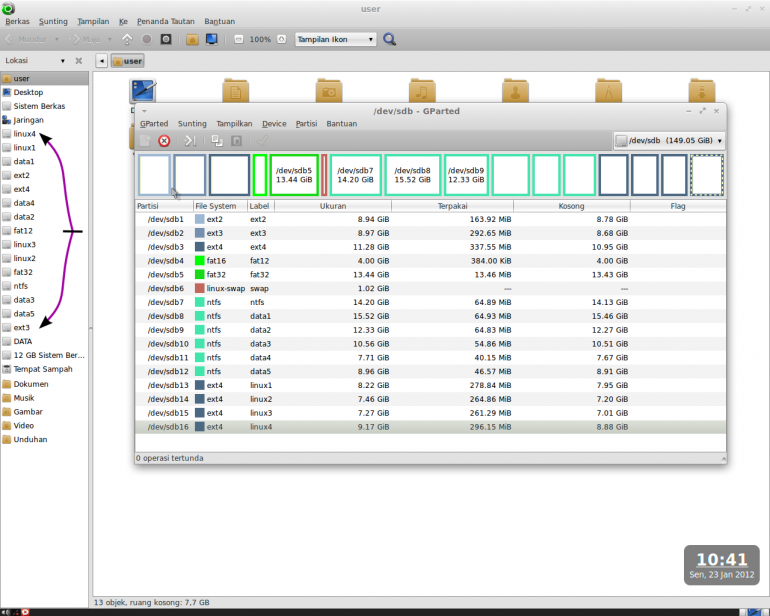Select the /dev/sdb16 linux4 row

coord(431,427)
